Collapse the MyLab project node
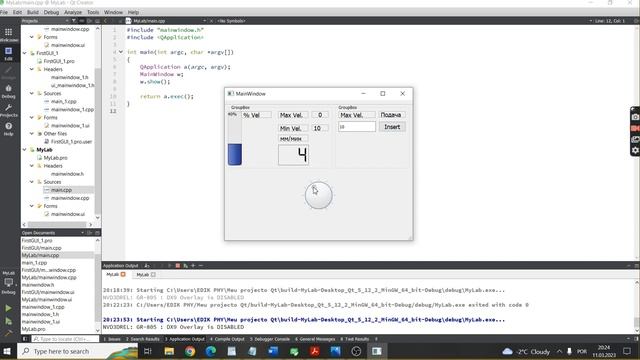Image resolution: width=640 pixels, height=360 pixels. [25, 150]
